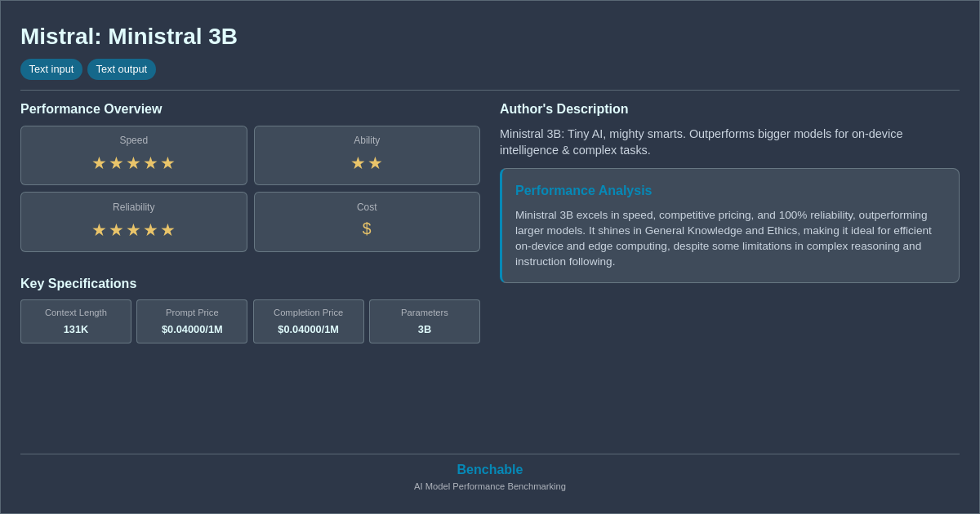The width and height of the screenshot is (980, 514).
Task: Click the Mistral: Ministral 3B title
Action: (128, 36)
